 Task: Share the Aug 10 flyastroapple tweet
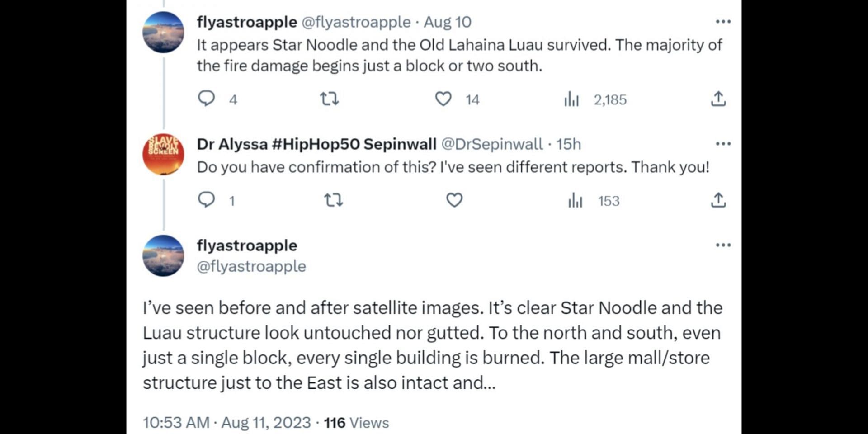pos(718,99)
